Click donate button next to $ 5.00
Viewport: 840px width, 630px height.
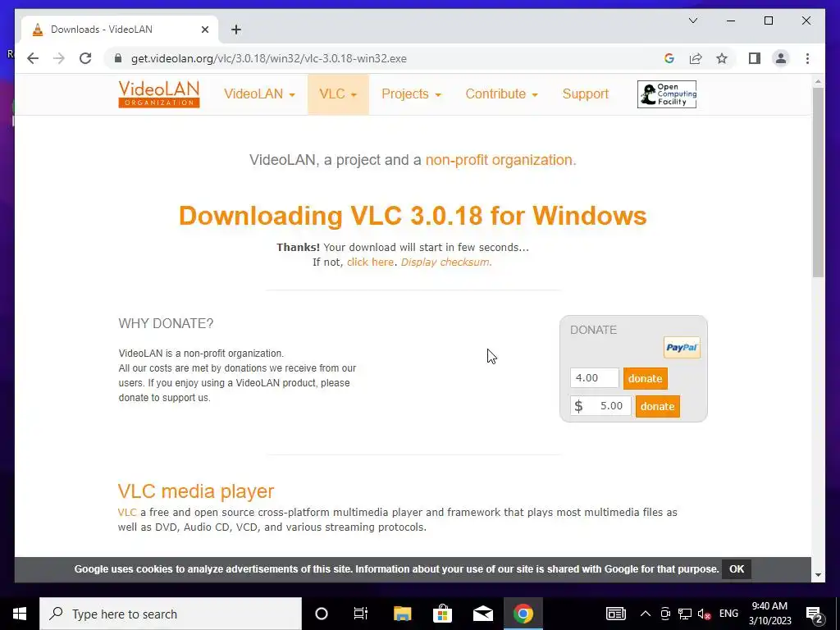[x=657, y=406]
